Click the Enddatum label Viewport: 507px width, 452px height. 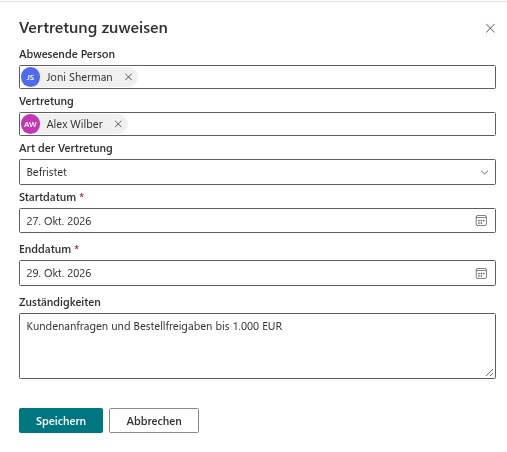click(x=45, y=249)
